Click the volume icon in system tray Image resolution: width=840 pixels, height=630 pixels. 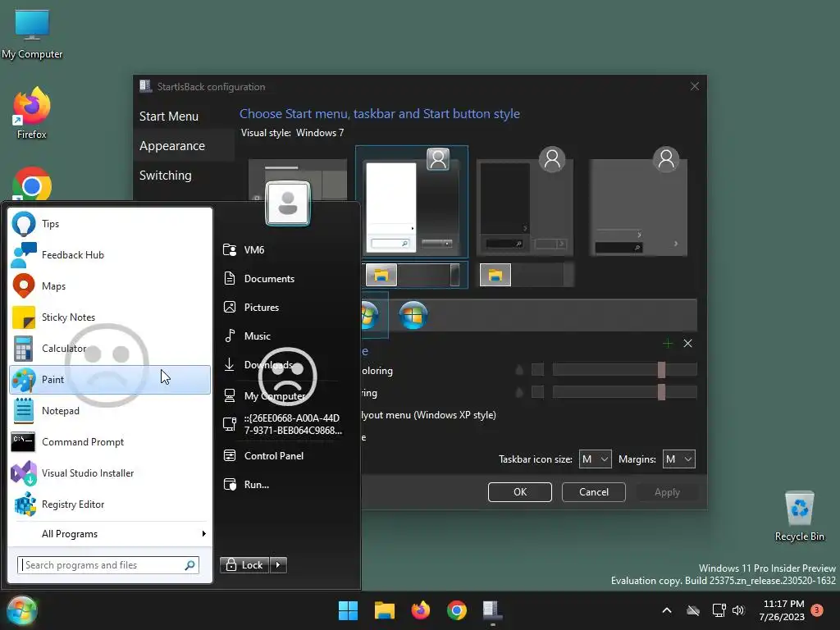[739, 610]
